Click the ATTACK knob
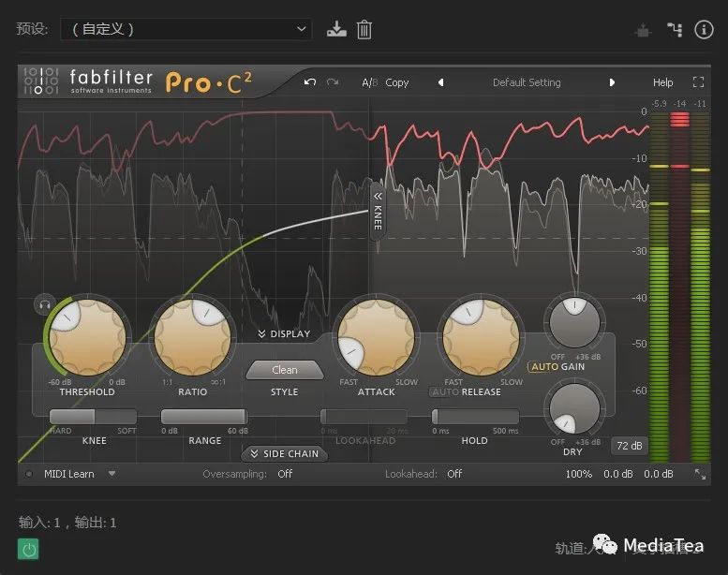This screenshot has height=575, width=728. (376, 337)
